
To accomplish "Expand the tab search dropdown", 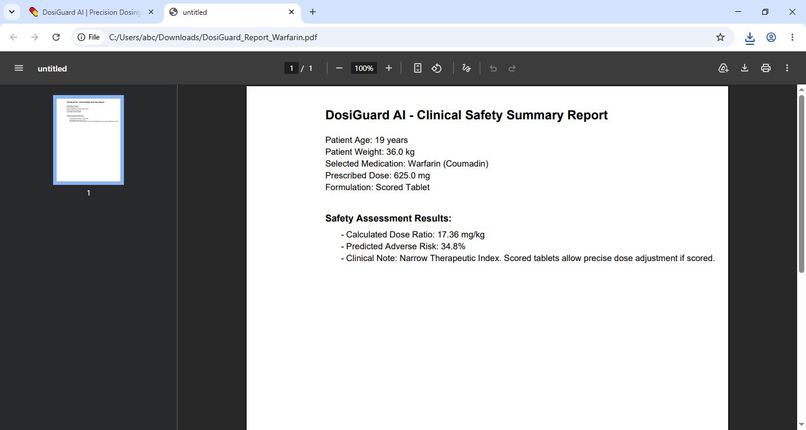I will pos(11,12).
